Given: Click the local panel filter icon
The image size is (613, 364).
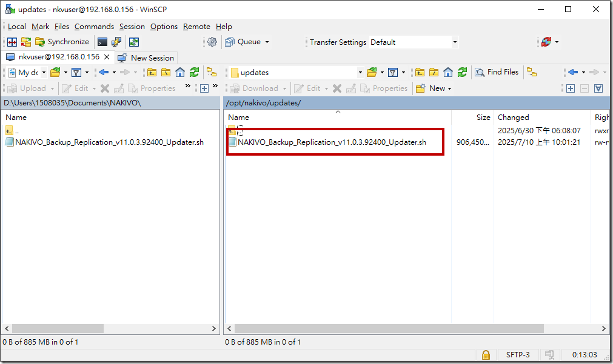Looking at the screenshot, I should [76, 72].
